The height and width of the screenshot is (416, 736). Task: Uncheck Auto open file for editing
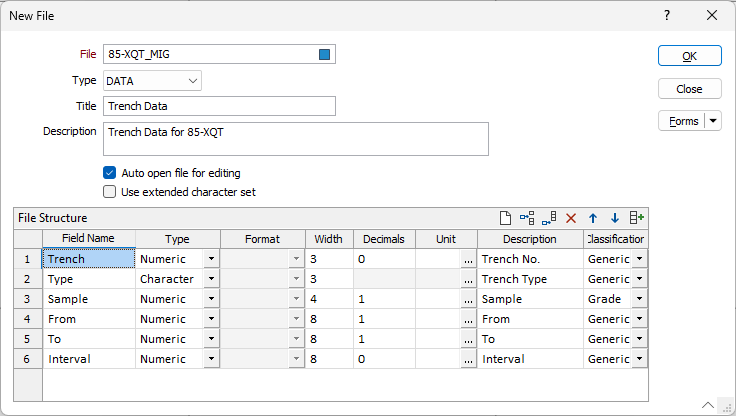[109, 173]
